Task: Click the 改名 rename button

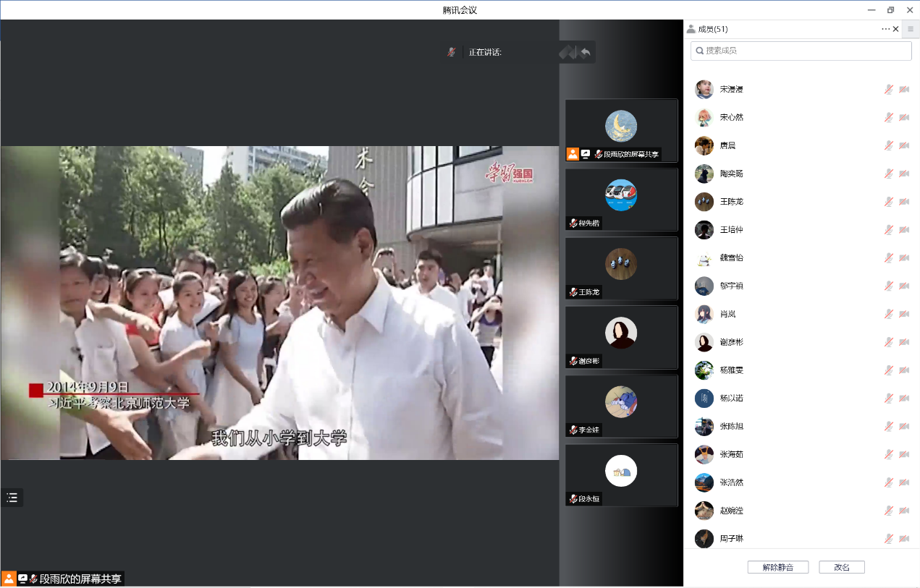Action: point(842,567)
